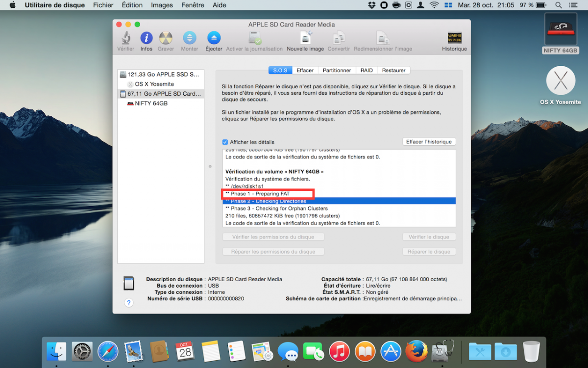Select log line Phase 3 - Checking for Orphan Clusters
The height and width of the screenshot is (368, 588).
[x=339, y=209]
